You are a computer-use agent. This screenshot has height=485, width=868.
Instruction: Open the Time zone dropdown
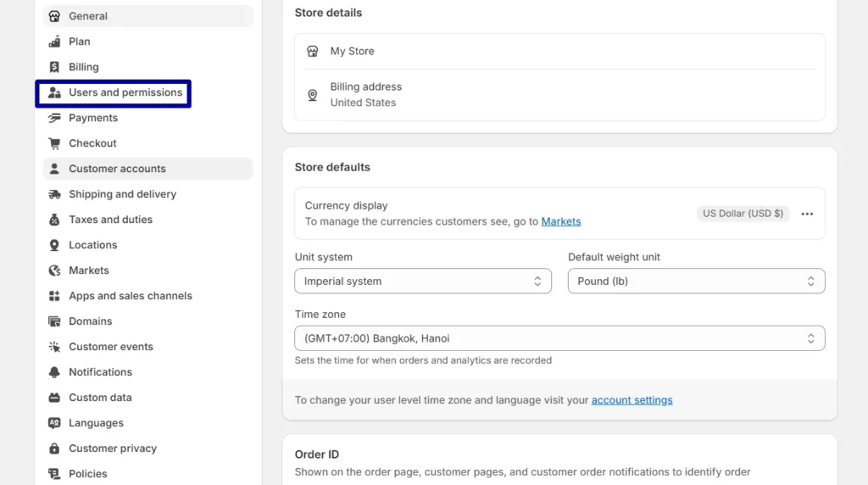(559, 338)
